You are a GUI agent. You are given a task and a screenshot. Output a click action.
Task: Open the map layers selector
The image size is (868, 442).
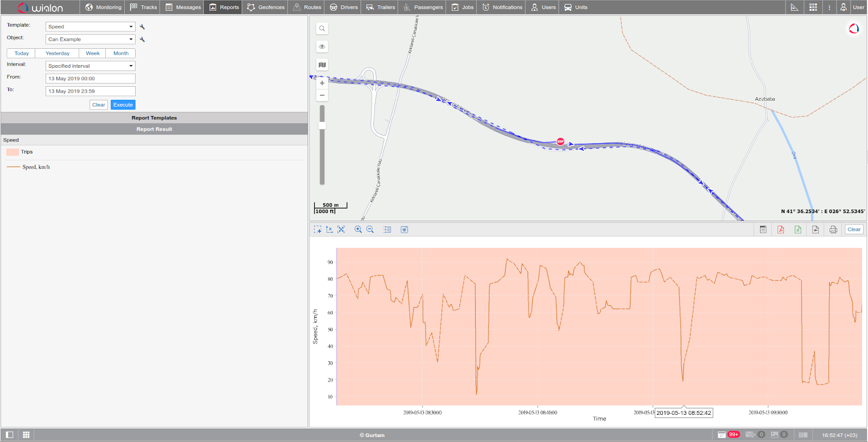coord(322,65)
